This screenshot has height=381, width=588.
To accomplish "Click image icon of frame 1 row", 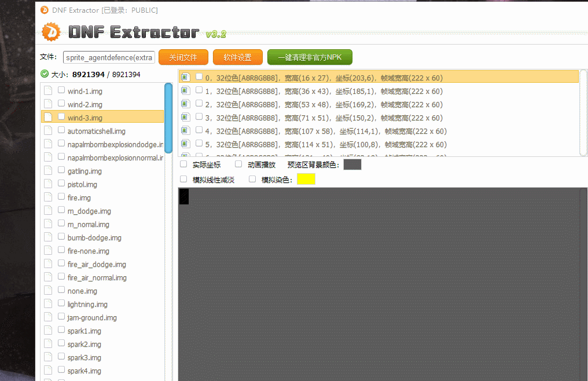I will 185,90.
